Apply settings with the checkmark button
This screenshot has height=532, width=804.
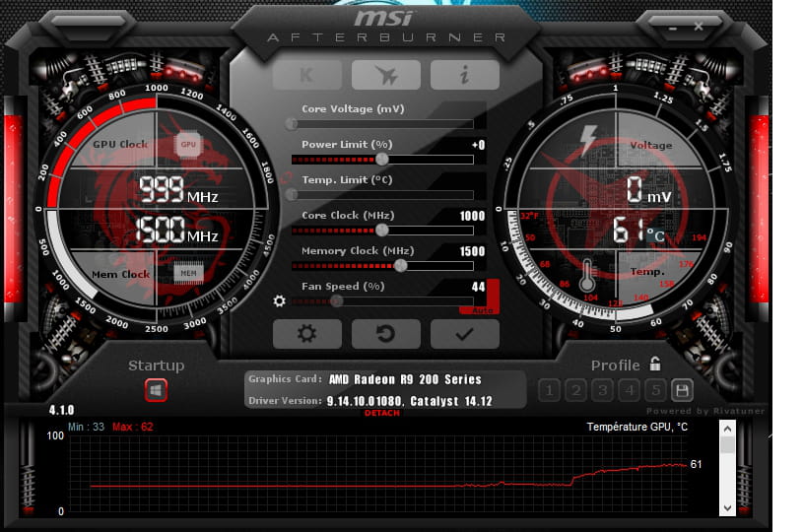coord(464,334)
